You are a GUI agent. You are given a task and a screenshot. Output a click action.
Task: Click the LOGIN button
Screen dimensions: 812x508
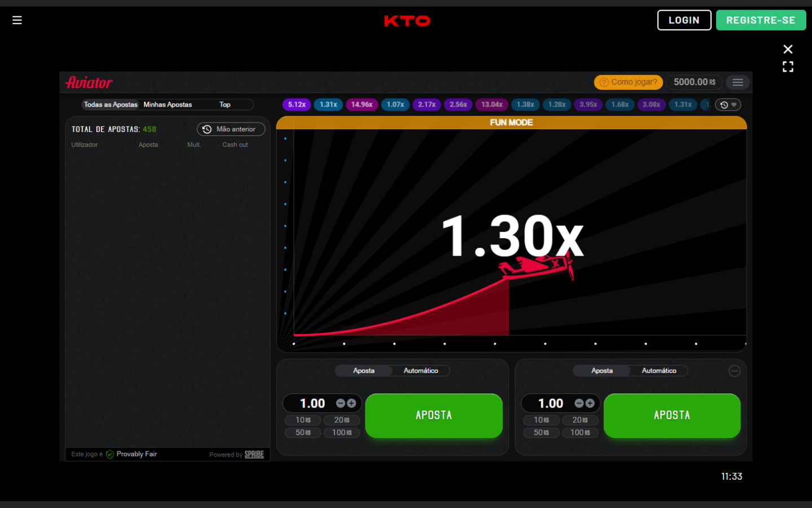(x=684, y=20)
